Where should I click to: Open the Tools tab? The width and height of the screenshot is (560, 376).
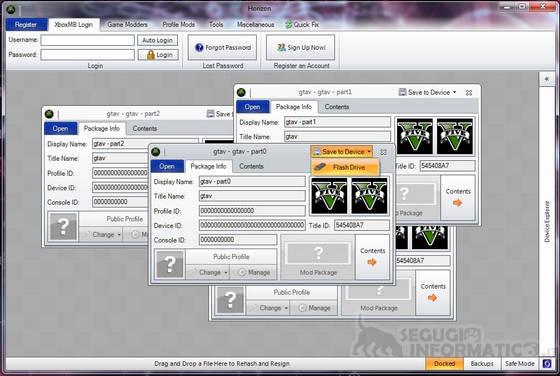coord(216,25)
